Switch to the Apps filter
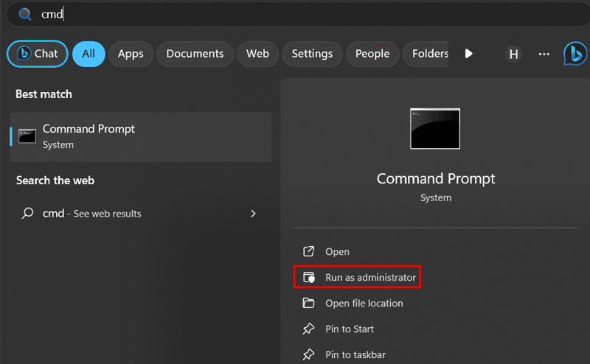This screenshot has height=364, width=590. point(131,54)
